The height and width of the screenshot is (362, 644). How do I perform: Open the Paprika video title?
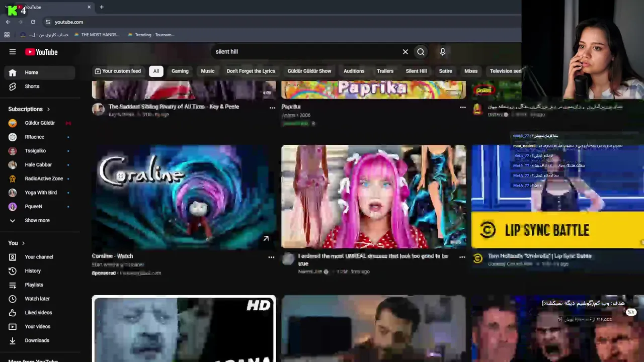[291, 107]
